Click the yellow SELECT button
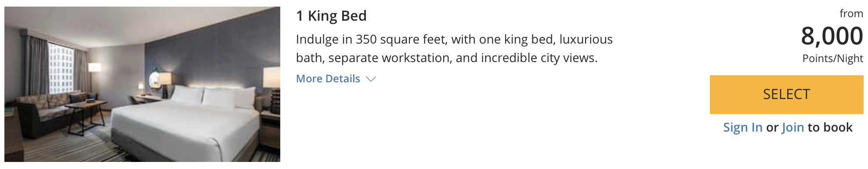 [x=786, y=95]
